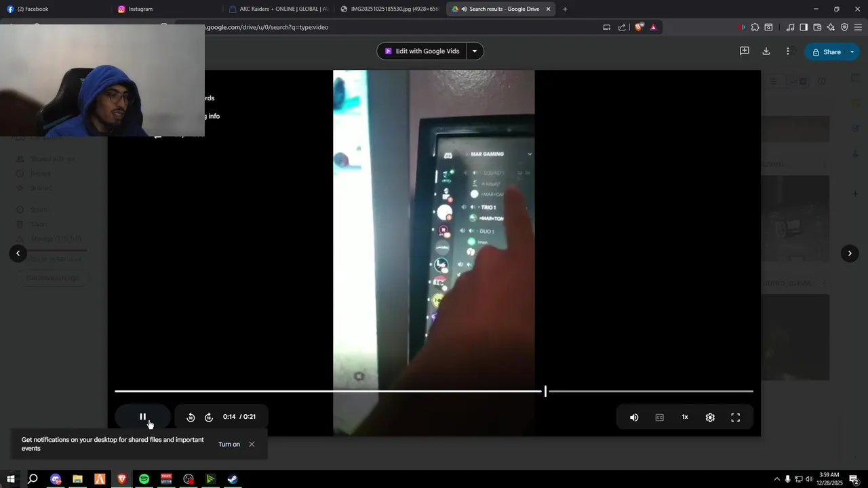Screen dimensions: 868x488
Task: Show hidden system tray icons
Action: [777, 479]
